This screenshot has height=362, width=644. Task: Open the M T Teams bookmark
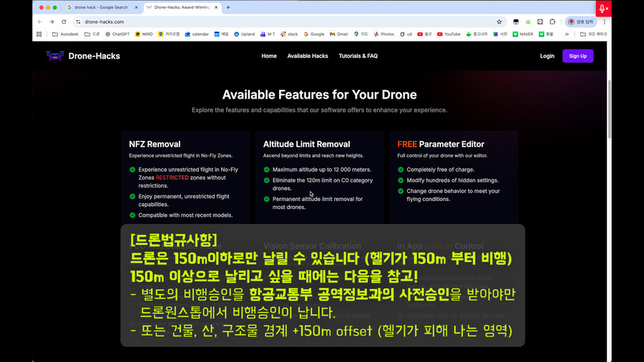[268, 34]
